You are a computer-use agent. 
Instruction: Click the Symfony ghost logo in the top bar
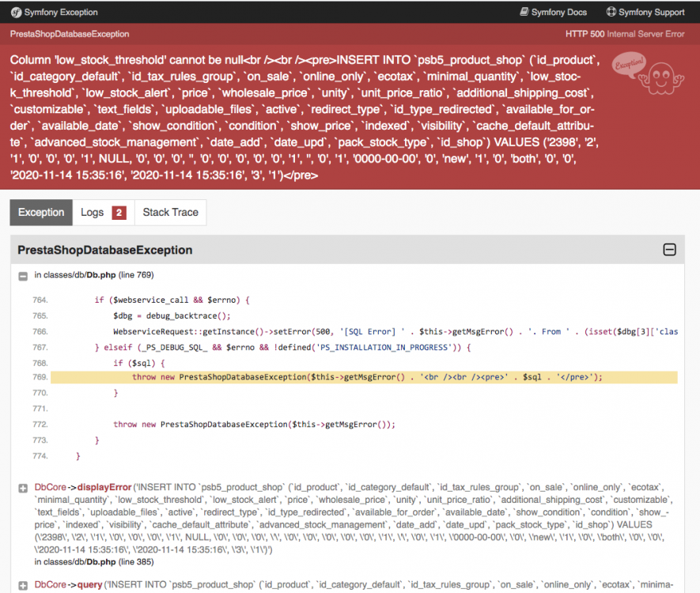click(x=14, y=12)
